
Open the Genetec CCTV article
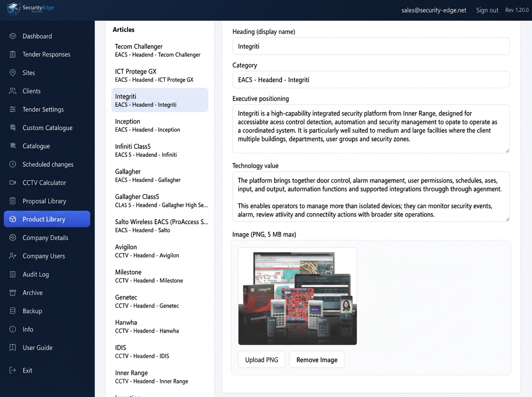160,301
